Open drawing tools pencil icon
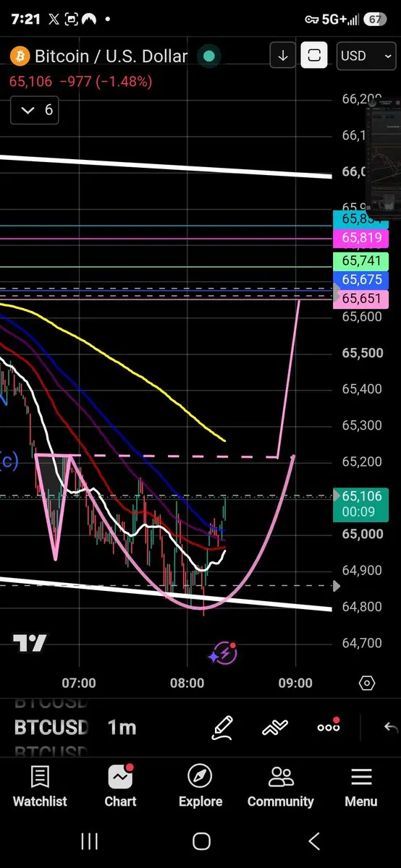The image size is (401, 868). [x=222, y=727]
